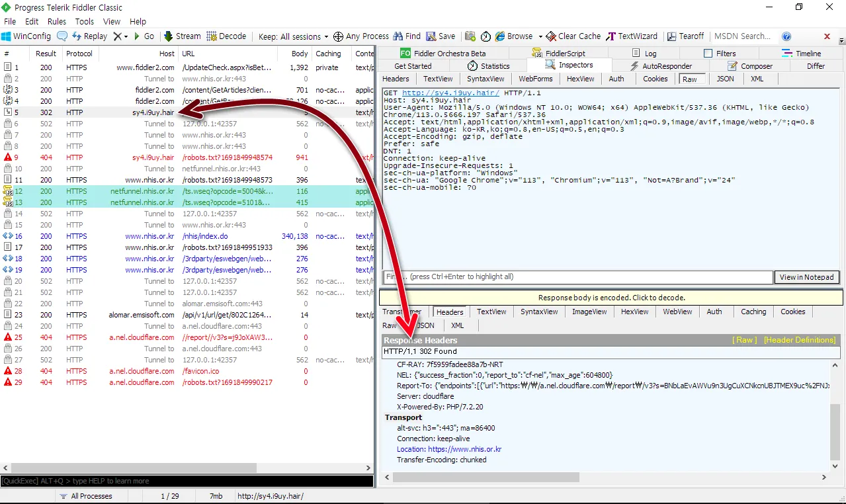Click the camera screenshot toolbar icon
Screen dimensions: 846x504
470,36
